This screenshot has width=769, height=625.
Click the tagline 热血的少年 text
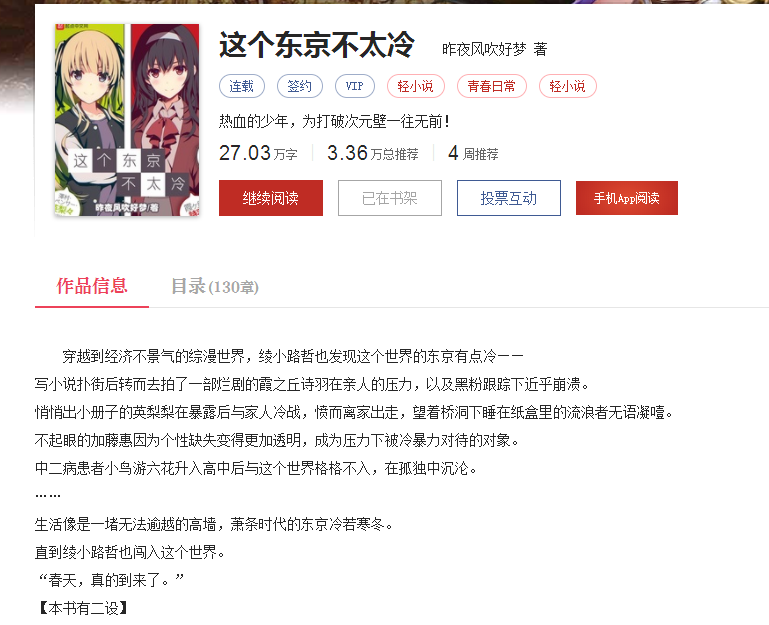334,121
